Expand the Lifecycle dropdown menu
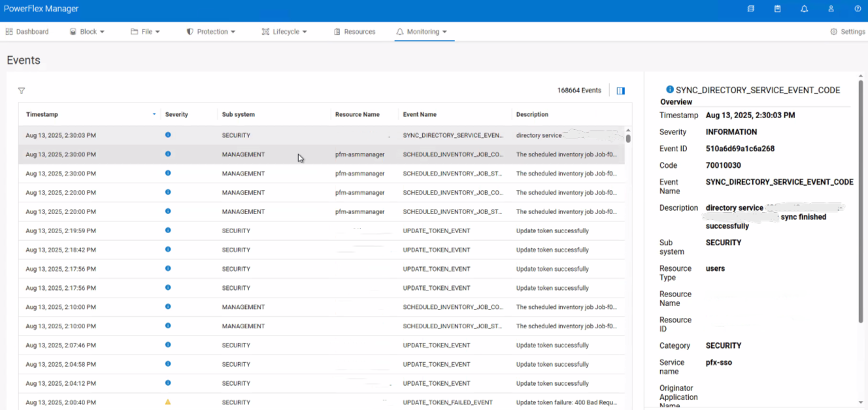 (x=284, y=31)
